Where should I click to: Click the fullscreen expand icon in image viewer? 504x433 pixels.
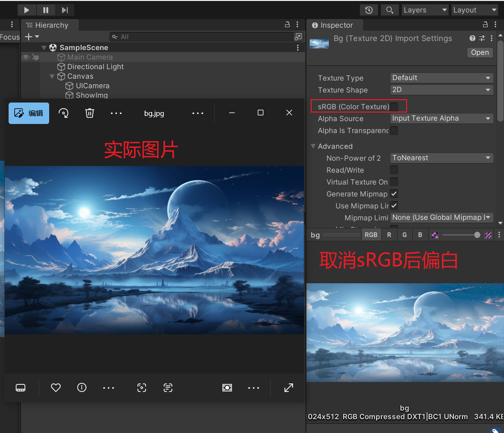(288, 388)
